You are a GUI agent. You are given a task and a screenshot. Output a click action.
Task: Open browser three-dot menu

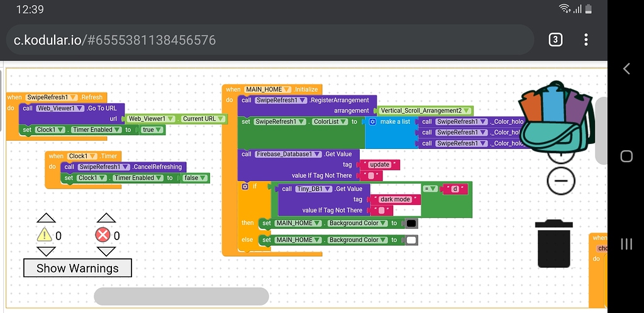[x=586, y=40]
